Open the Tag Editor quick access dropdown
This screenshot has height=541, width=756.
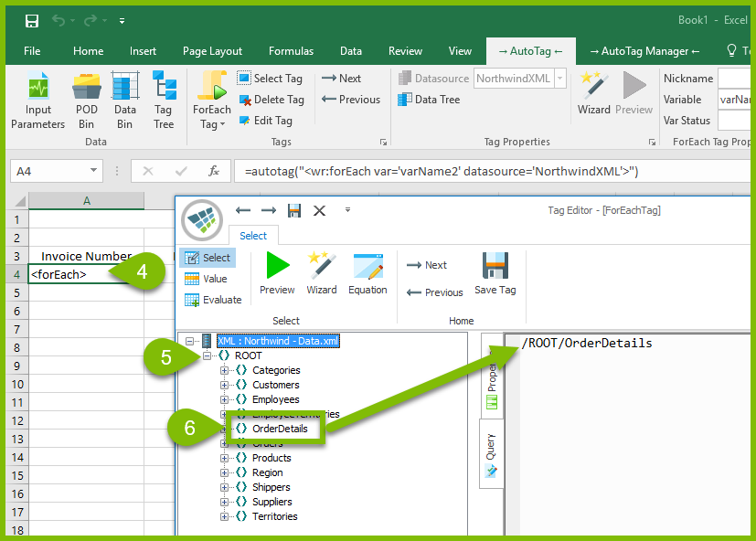[347, 210]
